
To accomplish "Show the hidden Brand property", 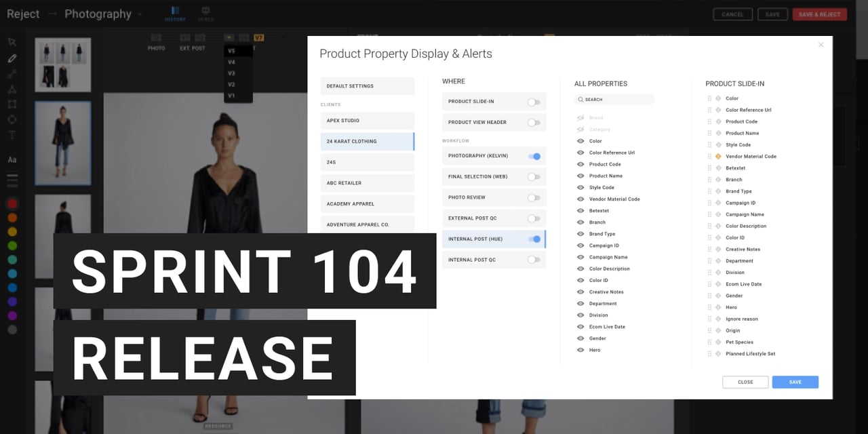I will tap(580, 118).
